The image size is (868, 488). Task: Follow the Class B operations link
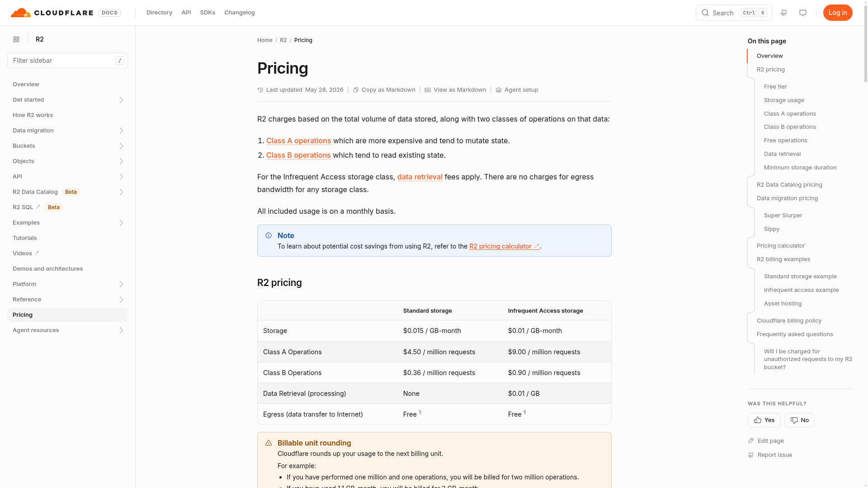[x=298, y=155]
